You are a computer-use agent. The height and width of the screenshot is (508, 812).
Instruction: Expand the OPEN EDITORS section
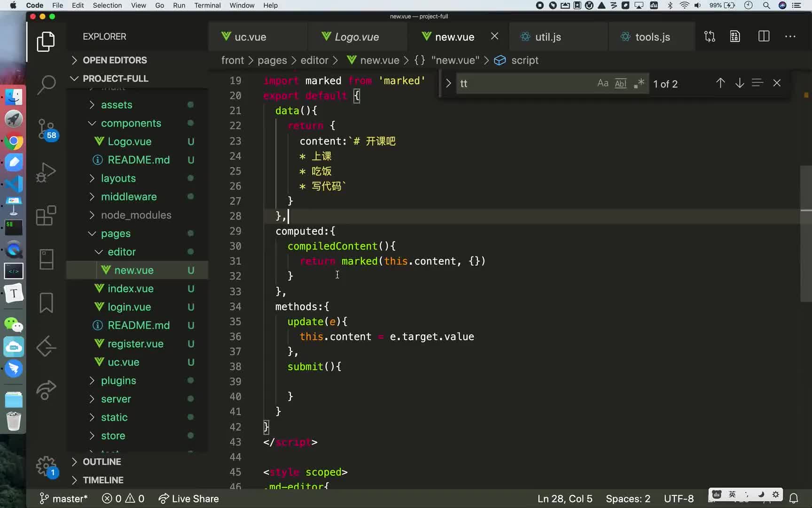click(115, 60)
